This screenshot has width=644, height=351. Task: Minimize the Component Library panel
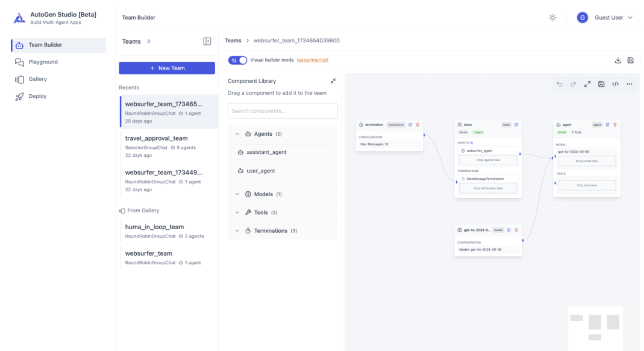coord(333,81)
